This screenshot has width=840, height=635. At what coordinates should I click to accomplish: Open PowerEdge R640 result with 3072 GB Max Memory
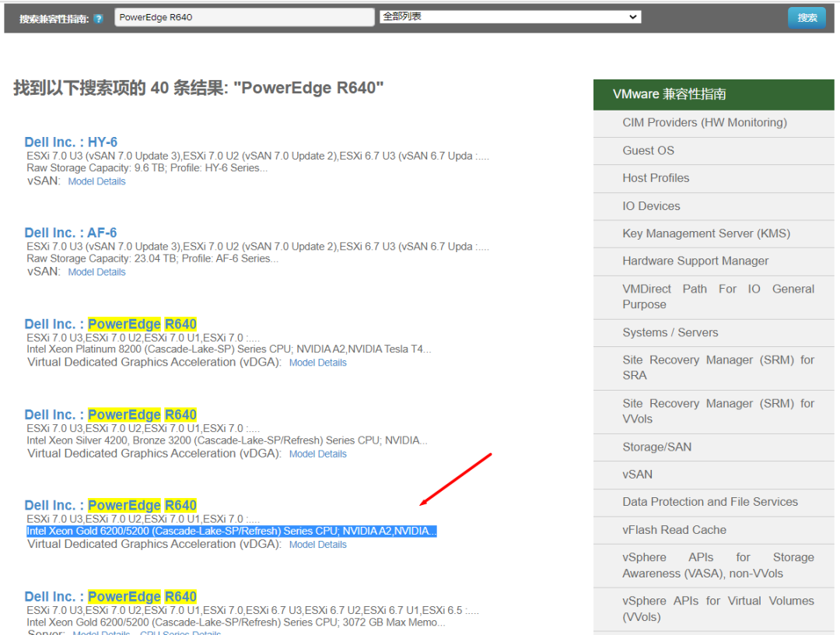[110, 596]
